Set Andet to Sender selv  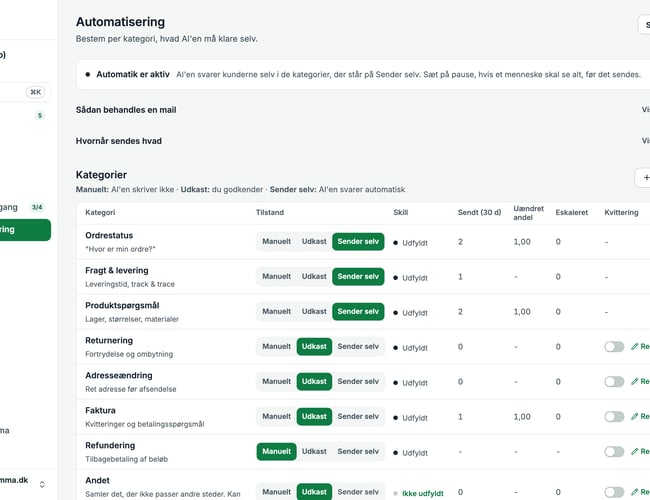[x=358, y=492]
